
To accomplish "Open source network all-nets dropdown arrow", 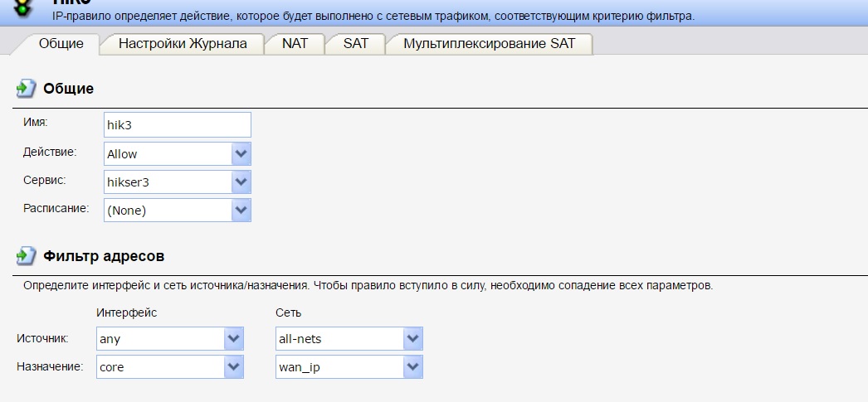I will coord(412,339).
